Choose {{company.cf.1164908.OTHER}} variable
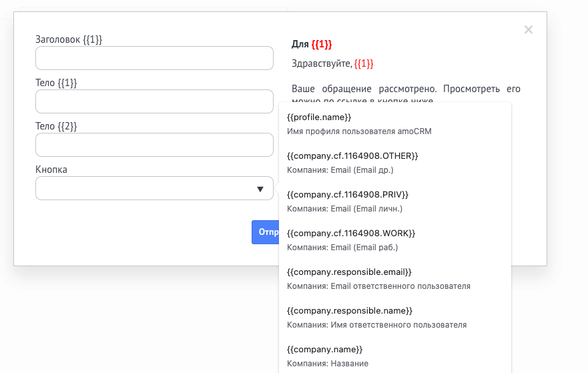588x373 pixels. pyautogui.click(x=352, y=155)
